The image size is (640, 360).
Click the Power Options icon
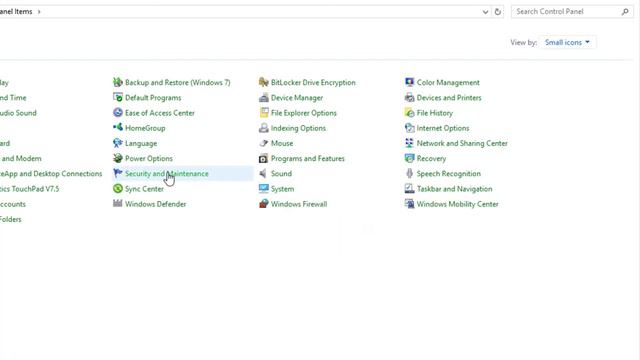(118, 158)
